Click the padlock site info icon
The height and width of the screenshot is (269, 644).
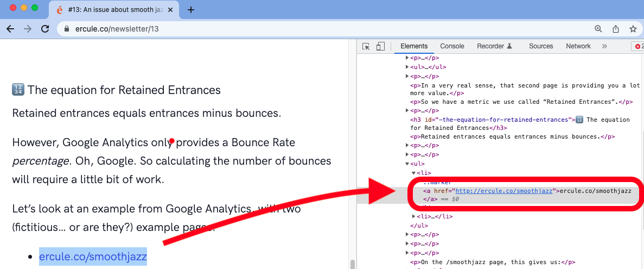(67, 29)
